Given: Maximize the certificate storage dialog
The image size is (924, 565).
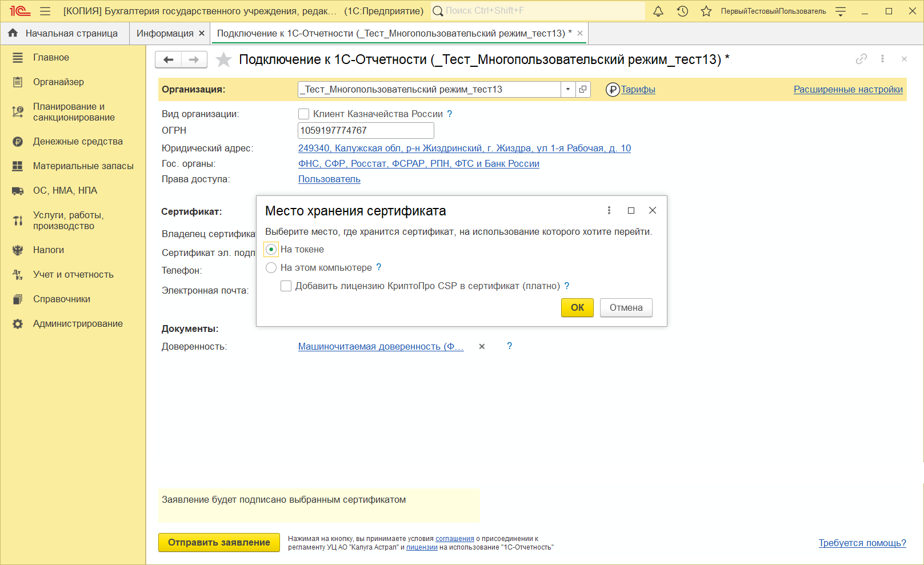Looking at the screenshot, I should (x=631, y=210).
